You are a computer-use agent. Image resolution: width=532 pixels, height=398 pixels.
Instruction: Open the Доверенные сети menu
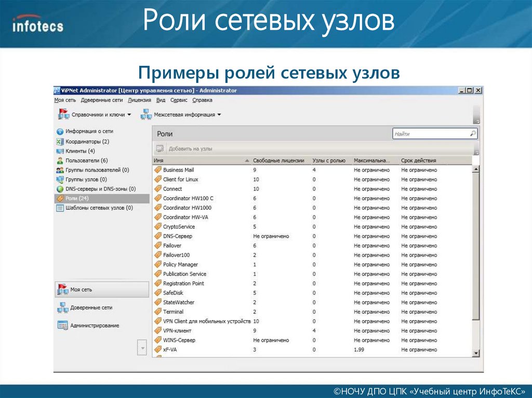[x=102, y=100]
